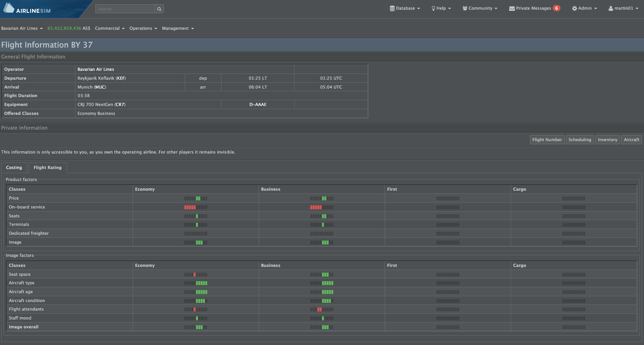Click the Admin gear icon
The image size is (644, 345).
click(x=574, y=9)
